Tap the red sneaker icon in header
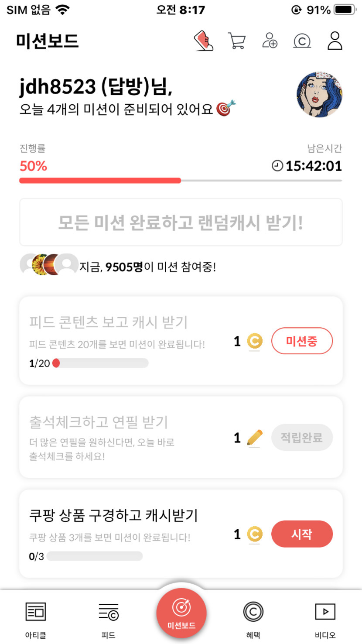The height and width of the screenshot is (644, 362). pos(204,41)
